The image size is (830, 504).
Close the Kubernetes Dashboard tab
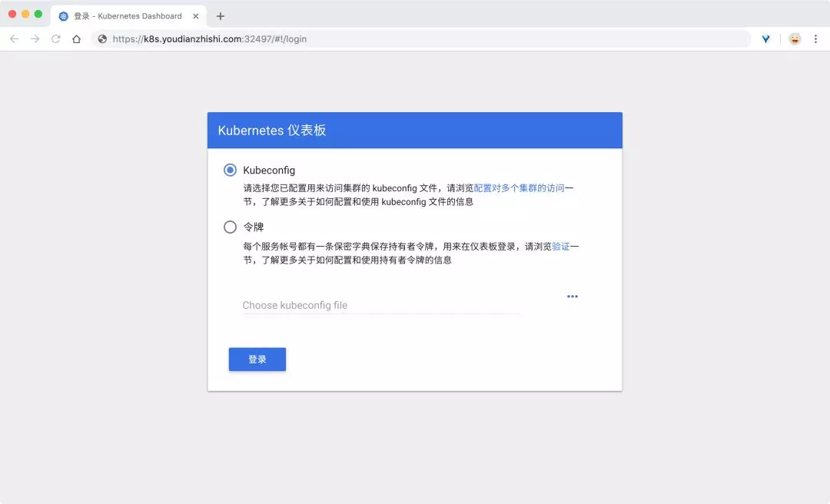(196, 16)
